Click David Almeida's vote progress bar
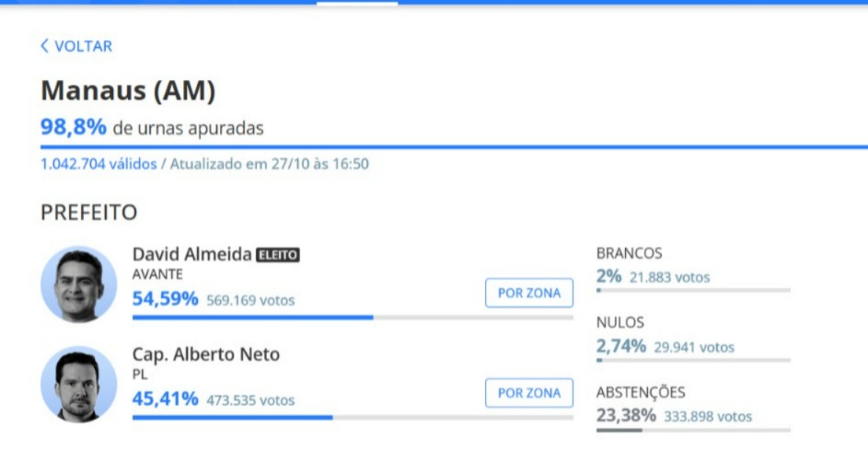 (352, 318)
